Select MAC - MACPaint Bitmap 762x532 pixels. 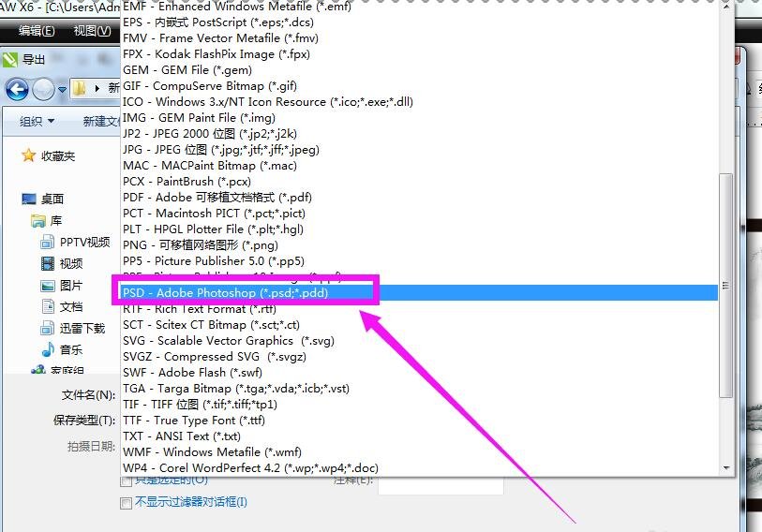point(419,166)
